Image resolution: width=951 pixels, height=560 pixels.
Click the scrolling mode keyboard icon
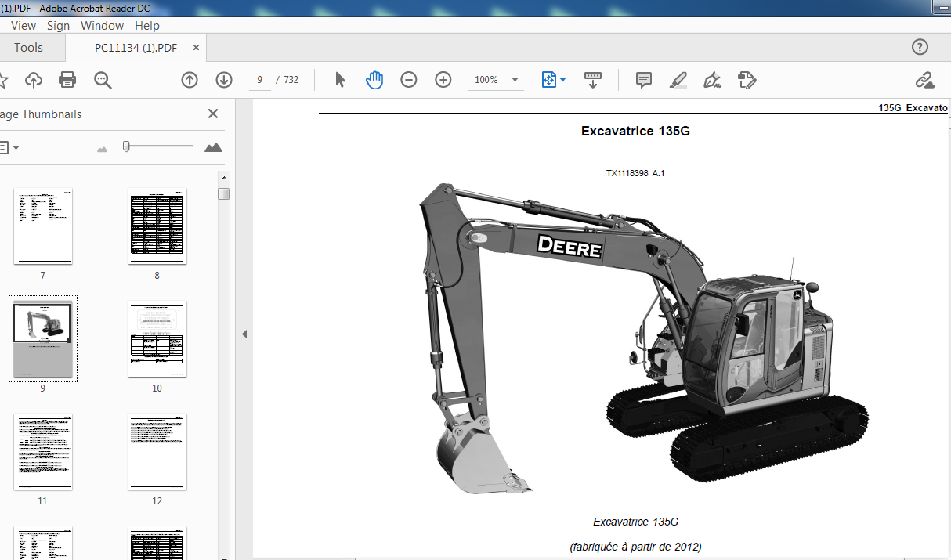coord(593,80)
